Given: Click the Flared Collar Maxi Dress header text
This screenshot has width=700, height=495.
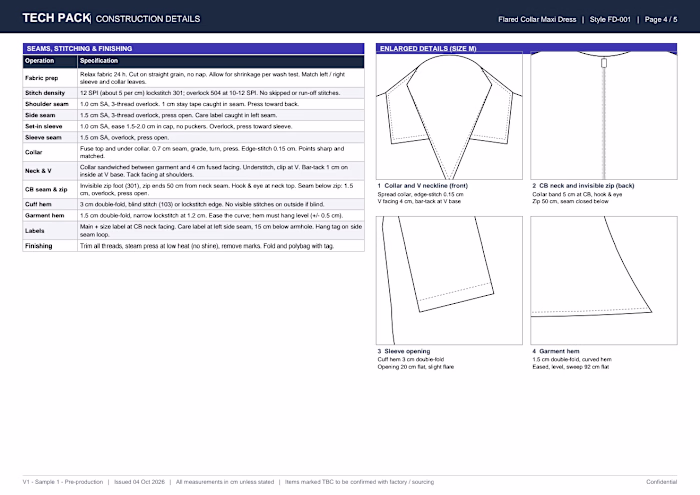Looking at the screenshot, I should click(537, 19).
